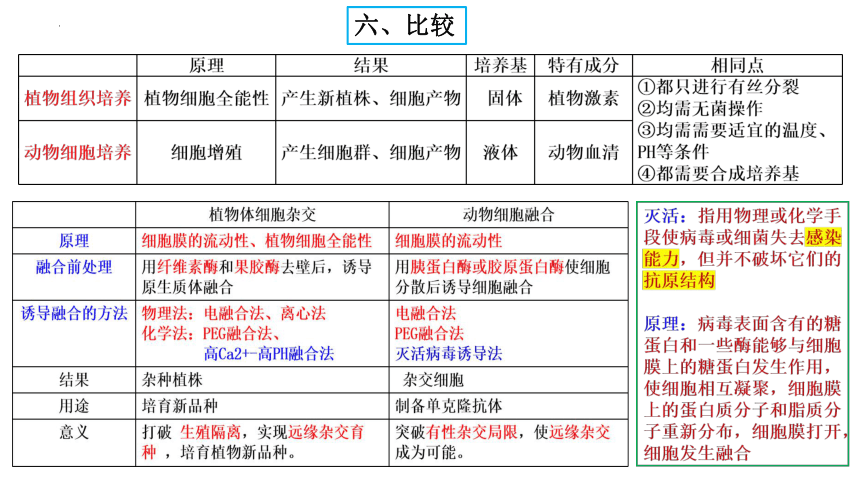
Task: Click the title '六、比较'
Action: (x=406, y=26)
